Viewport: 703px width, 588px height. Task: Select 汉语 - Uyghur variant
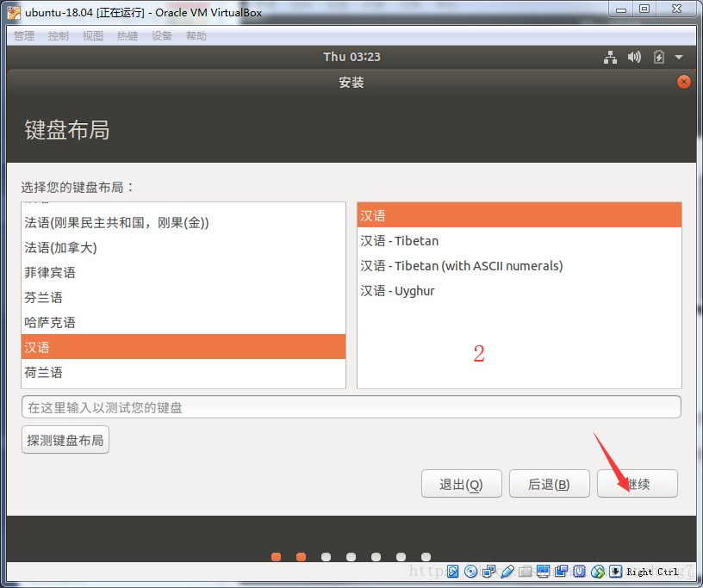coord(519,291)
